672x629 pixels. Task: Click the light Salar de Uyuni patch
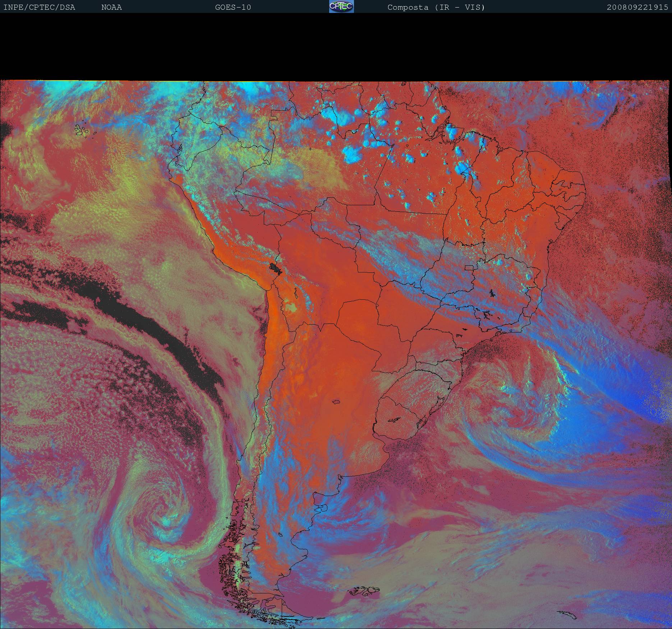pos(291,308)
